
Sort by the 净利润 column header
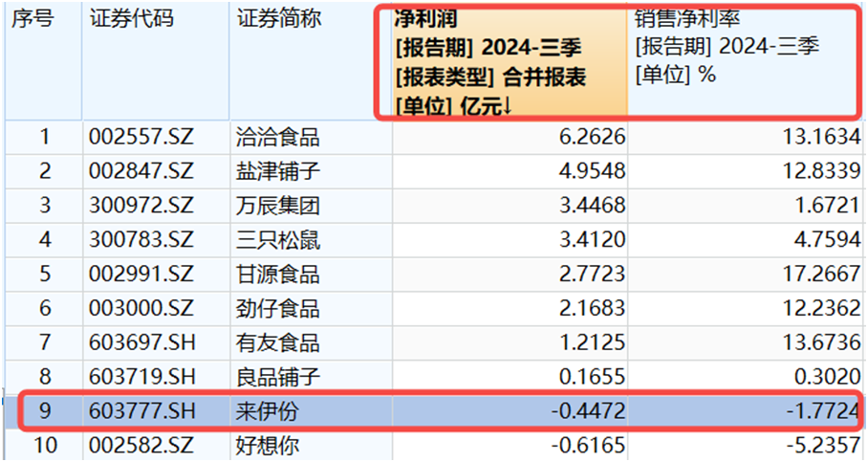tap(510, 61)
